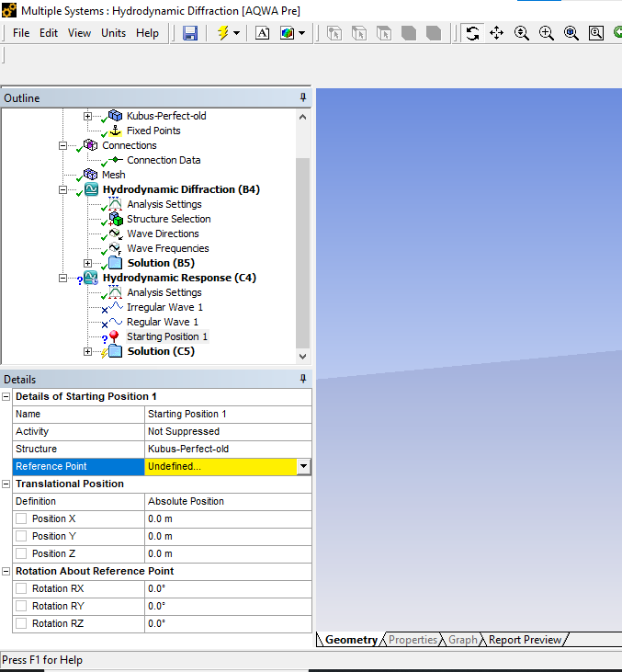
Task: Click the Starting Position 1 pin icon
Action: pos(114,336)
